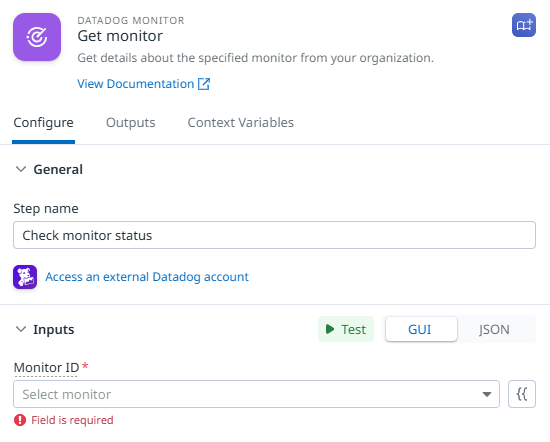Open the Context Variables tab

241,123
